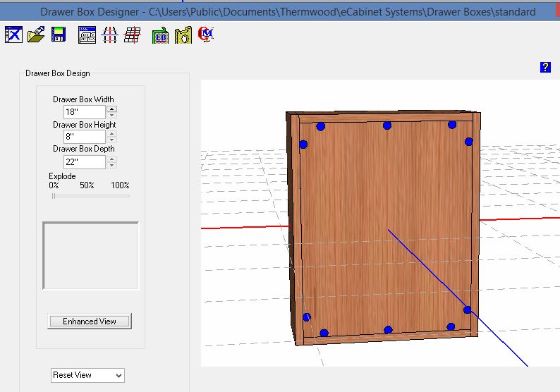560x392 pixels.
Task: Decrease Drawer Box Width with down arrow
Action: click(111, 115)
